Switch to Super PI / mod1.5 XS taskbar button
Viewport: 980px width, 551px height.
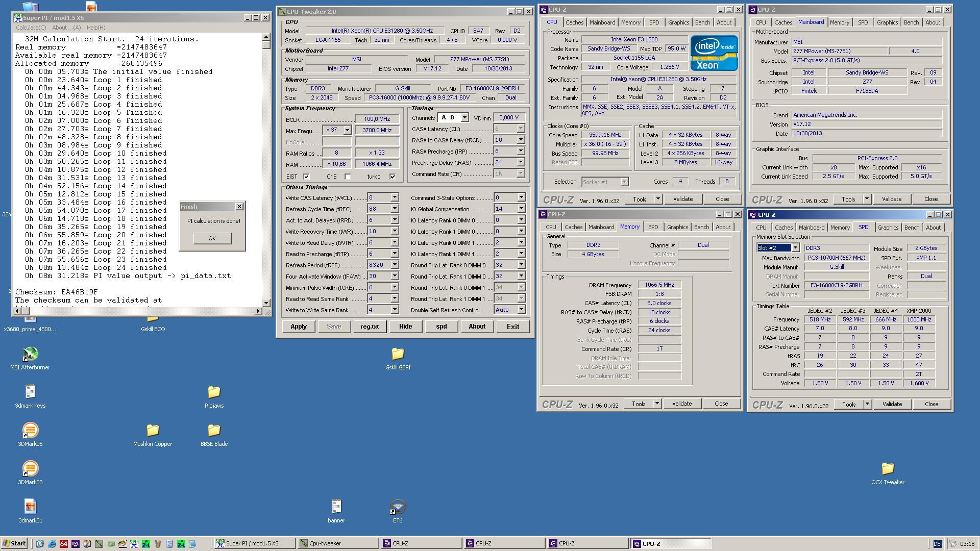tap(255, 543)
